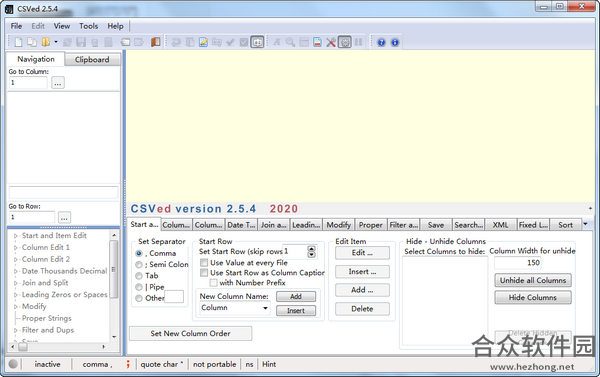Screen dimensions: 600x377
Task: Click the New file toolbar icon
Action: 18,42
